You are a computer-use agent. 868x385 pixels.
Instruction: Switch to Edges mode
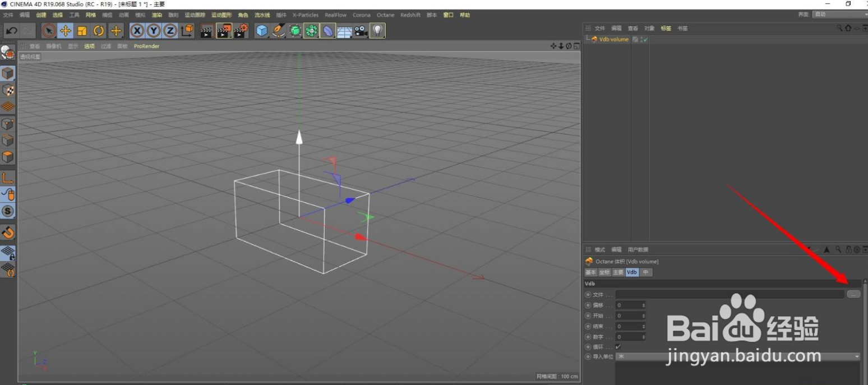click(8, 140)
